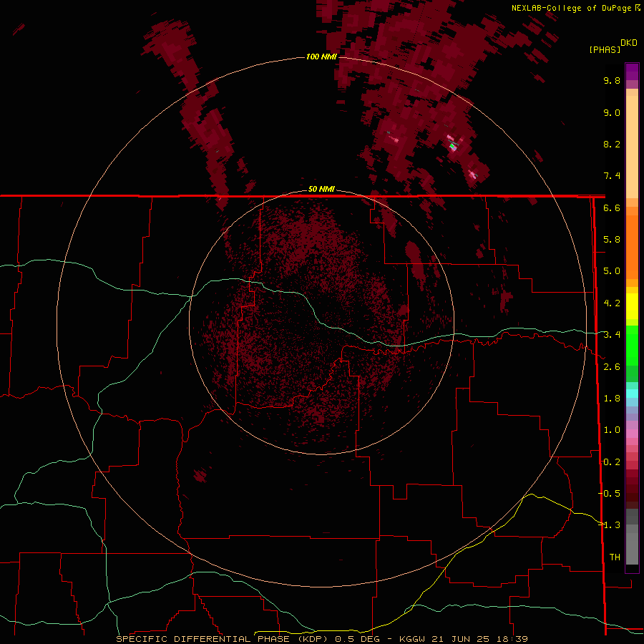Viewport: 644px width, 644px height.
Task: Click the -0.5 scale value
Action: coord(610,494)
